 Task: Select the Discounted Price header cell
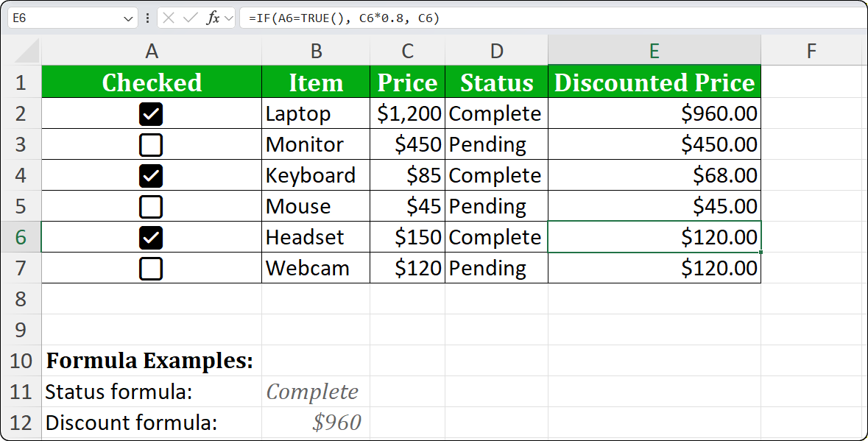(654, 82)
